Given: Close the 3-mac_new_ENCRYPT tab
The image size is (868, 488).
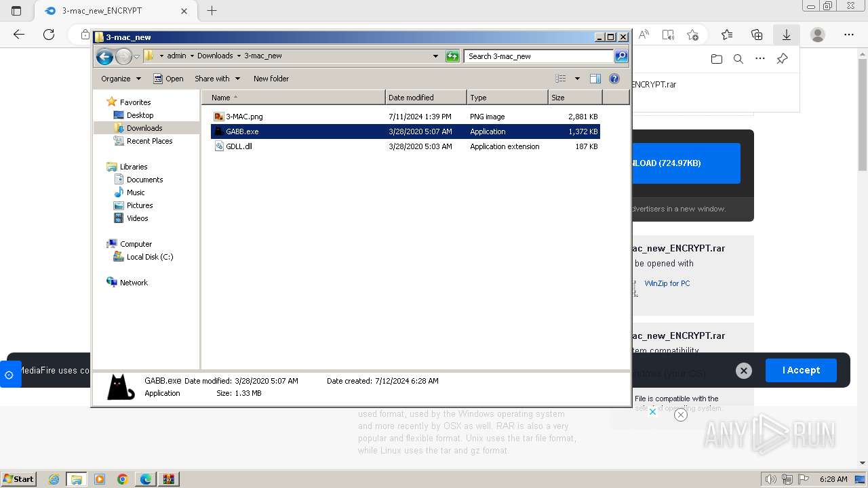Looking at the screenshot, I should point(184,11).
